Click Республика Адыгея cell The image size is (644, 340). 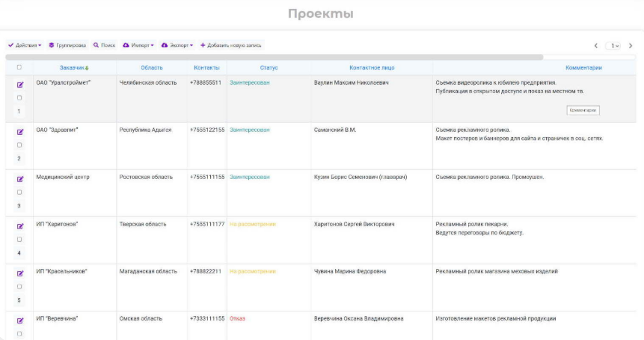coord(145,130)
